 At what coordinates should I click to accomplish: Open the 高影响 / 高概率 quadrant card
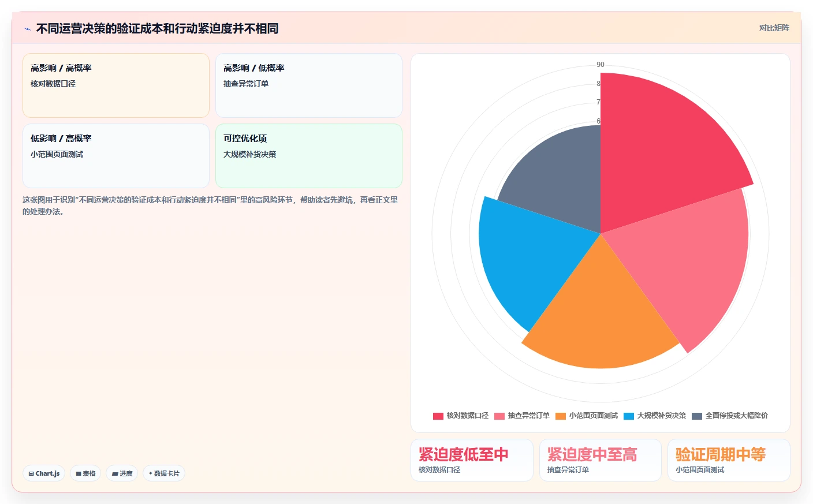coord(116,85)
